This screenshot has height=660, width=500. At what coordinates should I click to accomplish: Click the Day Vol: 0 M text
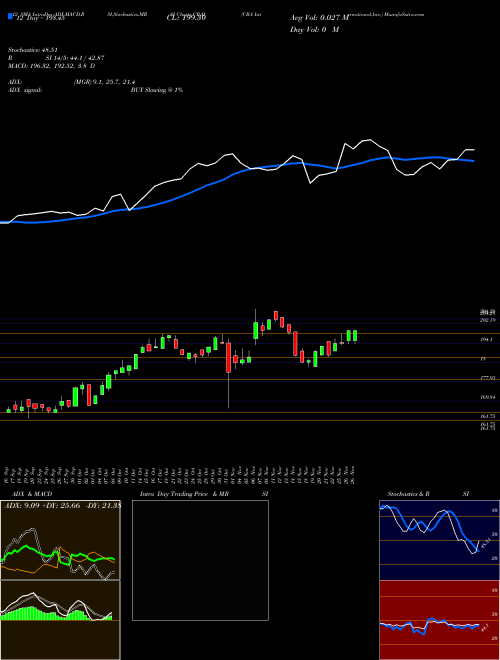coord(314,29)
